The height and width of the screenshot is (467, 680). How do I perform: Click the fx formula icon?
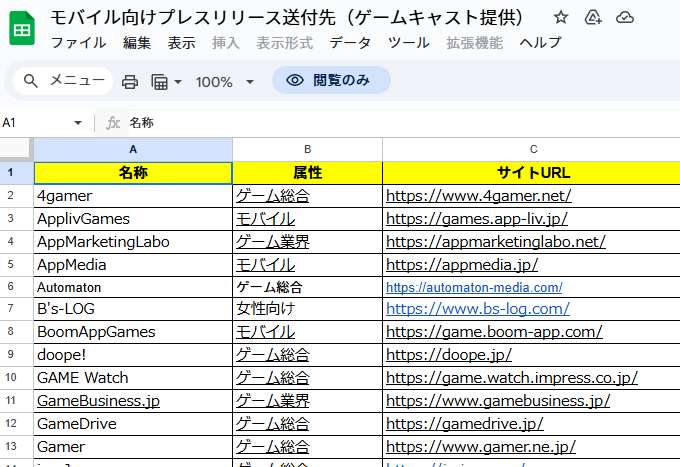pos(113,123)
